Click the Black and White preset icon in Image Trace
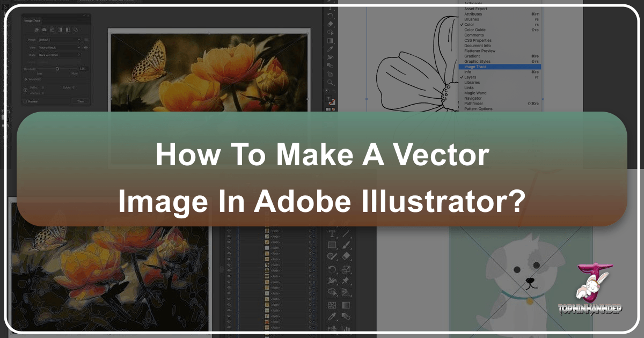 pyautogui.click(x=68, y=29)
